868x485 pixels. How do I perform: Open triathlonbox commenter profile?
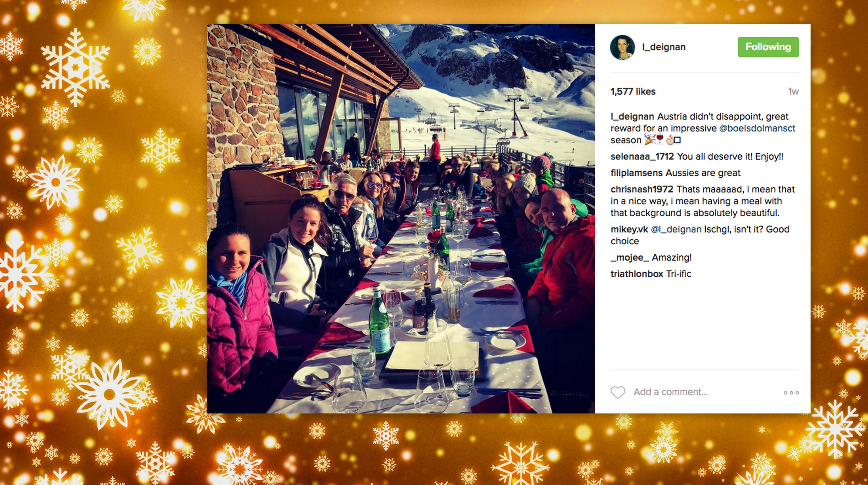tap(637, 274)
